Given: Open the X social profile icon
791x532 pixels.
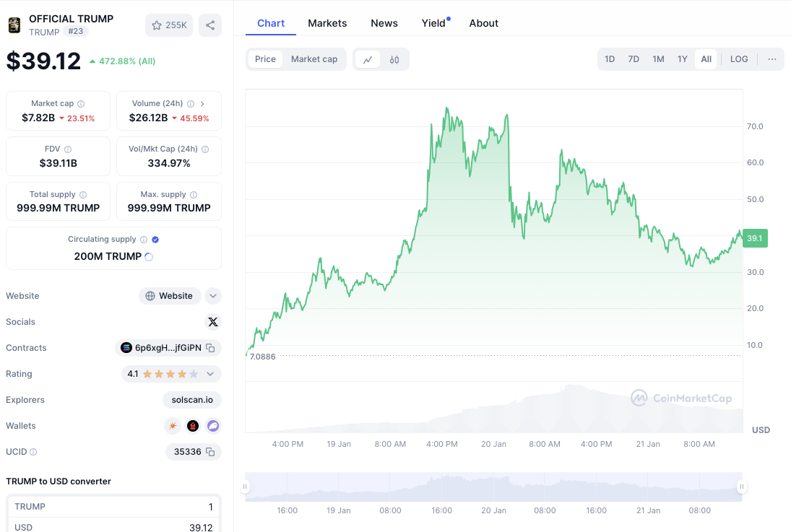Looking at the screenshot, I should point(212,322).
